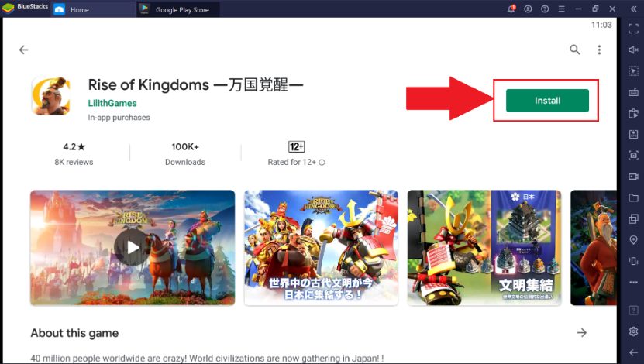Open the second screenshot with samurai
This screenshot has height=364, width=644.
(321, 248)
